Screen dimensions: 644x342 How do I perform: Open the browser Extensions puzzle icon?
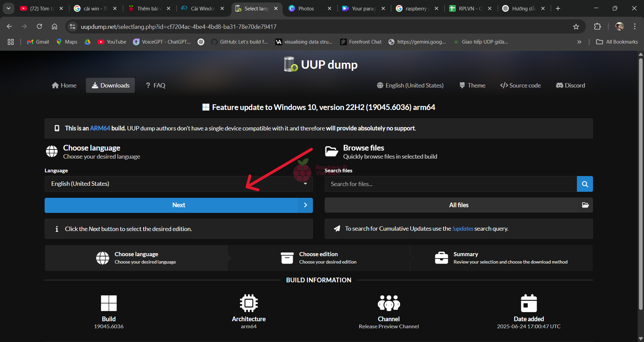[x=597, y=27]
